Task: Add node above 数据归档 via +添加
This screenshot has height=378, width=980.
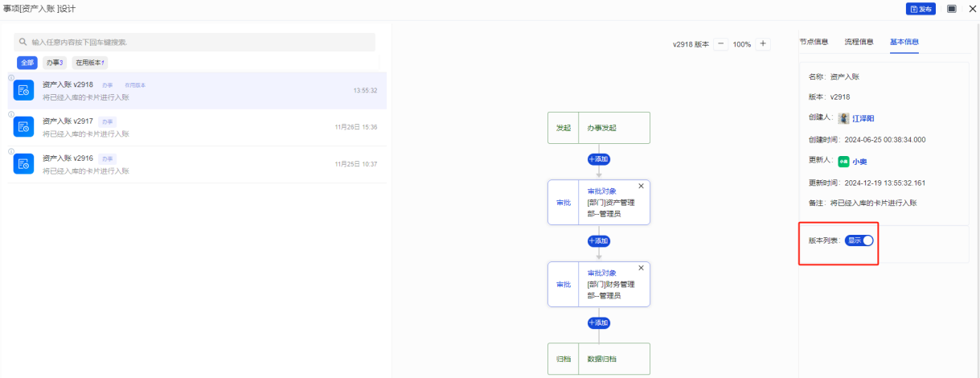Action: click(x=599, y=323)
